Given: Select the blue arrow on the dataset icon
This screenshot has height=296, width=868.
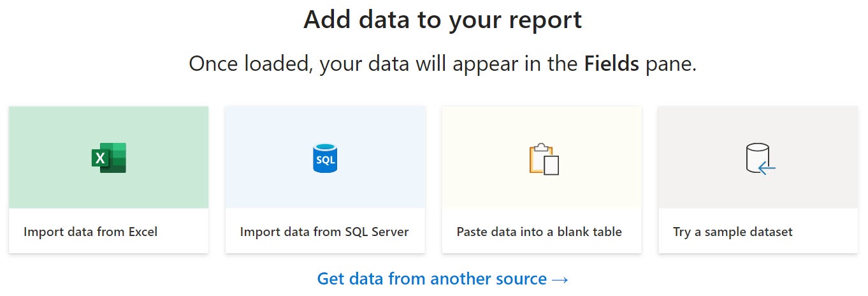Looking at the screenshot, I should 767,169.
